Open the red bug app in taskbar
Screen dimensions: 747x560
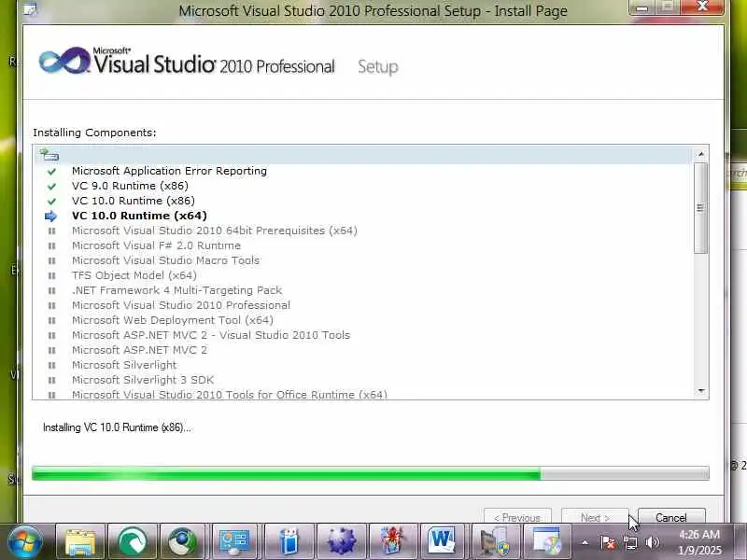392,542
